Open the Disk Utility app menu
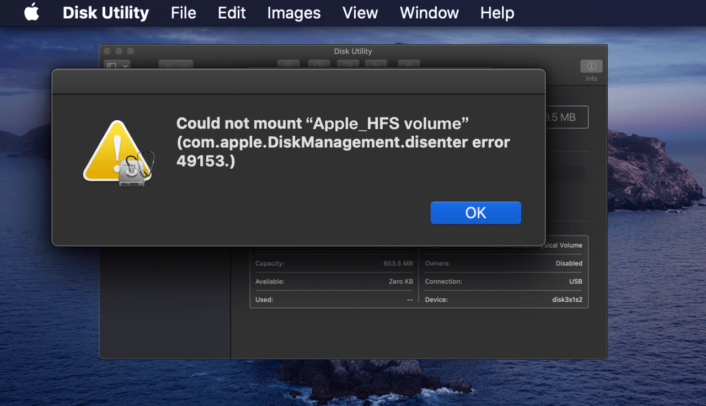Image resolution: width=706 pixels, height=406 pixels. [x=105, y=13]
